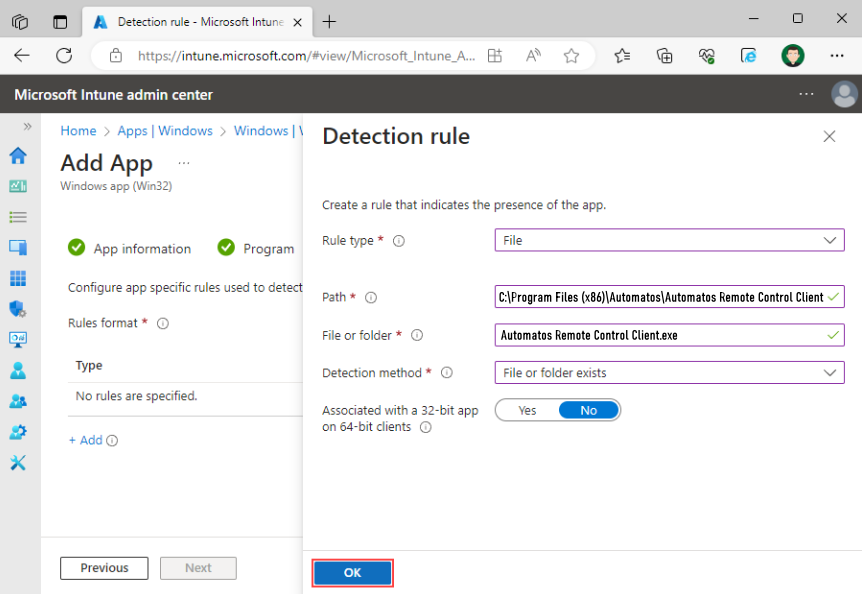Click the Previous button

tap(104, 568)
